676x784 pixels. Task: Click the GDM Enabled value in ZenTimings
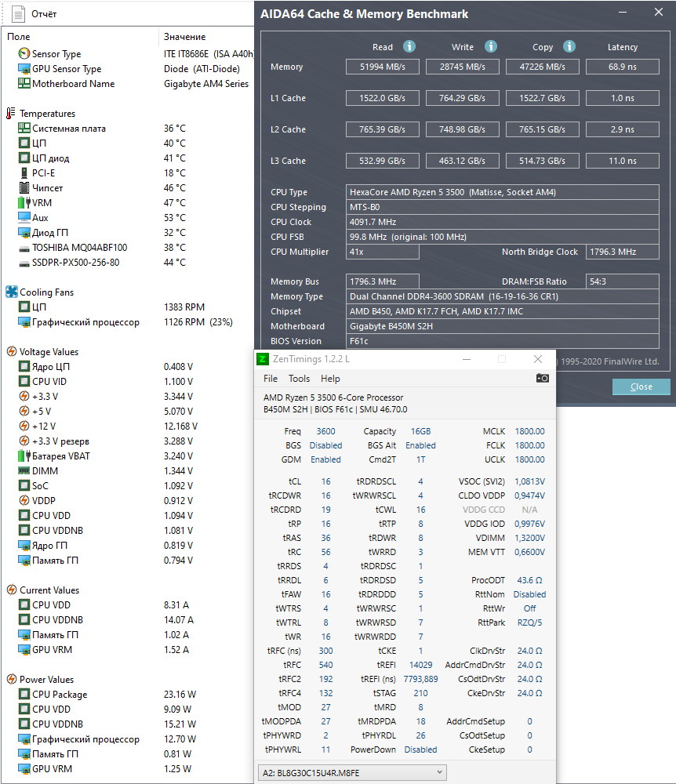point(325,459)
